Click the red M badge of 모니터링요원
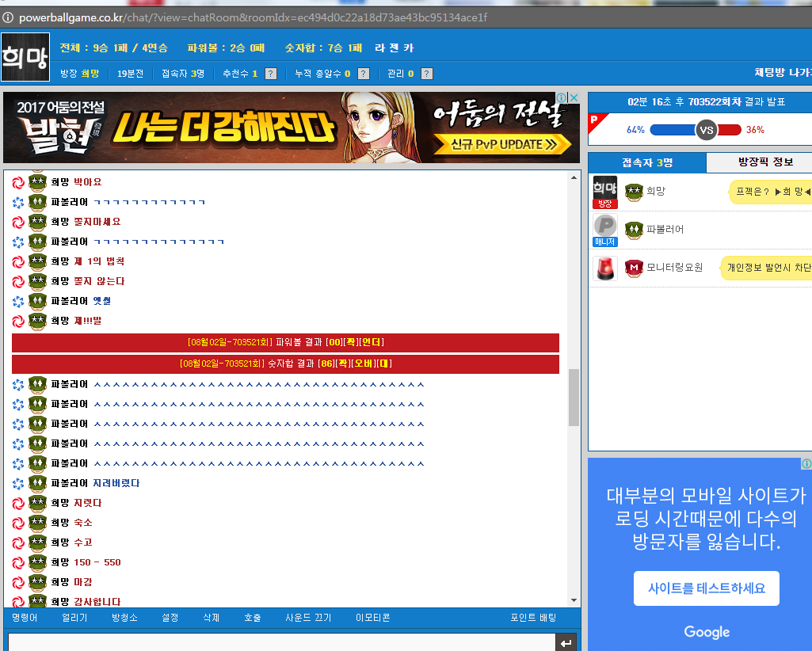The image size is (812, 651). 634,268
